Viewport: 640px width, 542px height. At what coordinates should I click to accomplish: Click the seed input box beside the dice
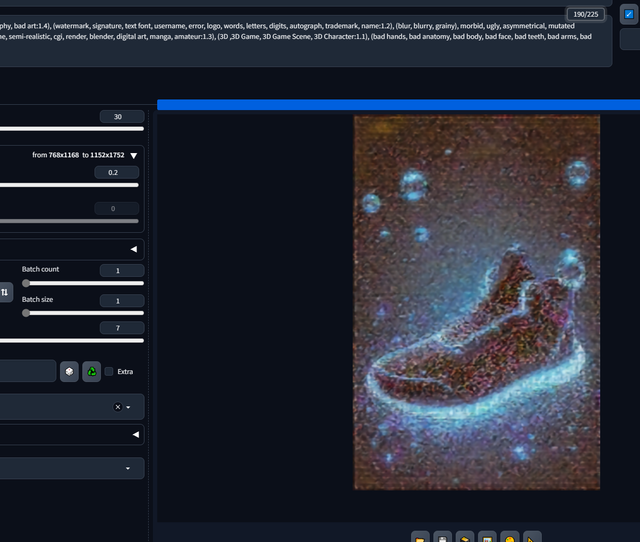(28, 371)
